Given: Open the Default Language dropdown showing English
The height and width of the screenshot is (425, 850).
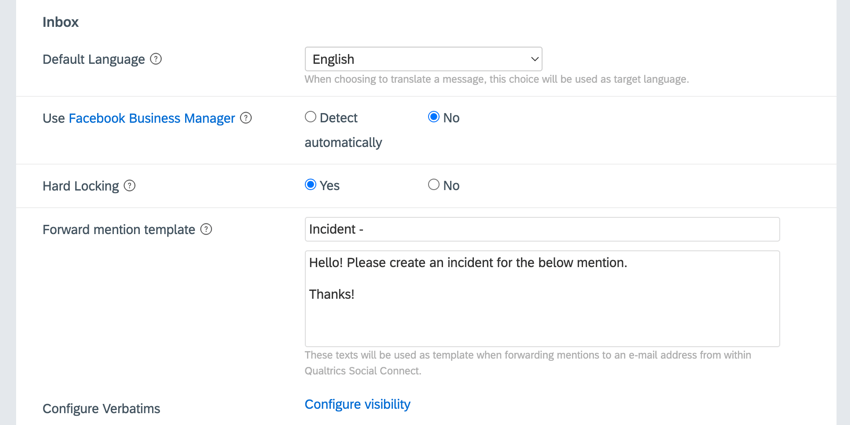Looking at the screenshot, I should (x=423, y=59).
